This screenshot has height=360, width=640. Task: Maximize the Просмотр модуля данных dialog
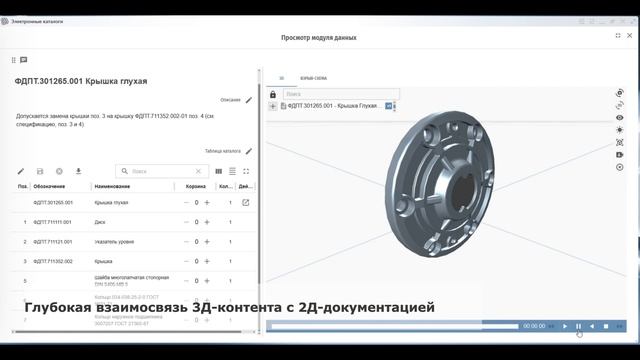(618, 36)
